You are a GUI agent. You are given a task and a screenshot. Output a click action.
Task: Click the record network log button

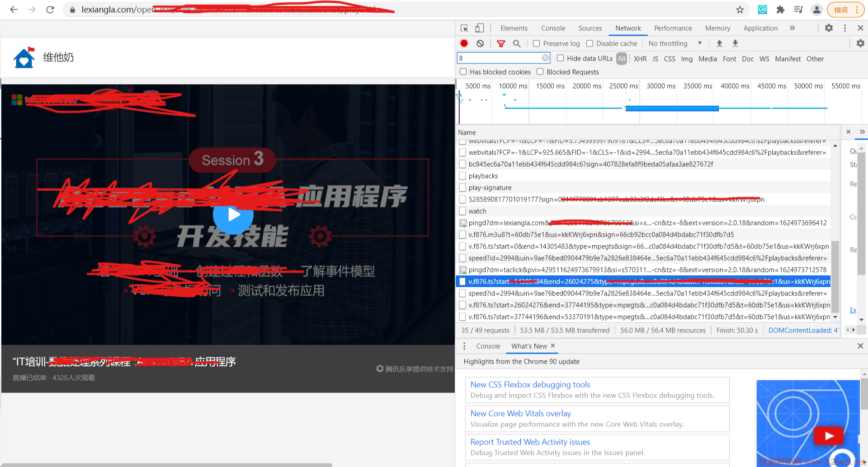click(464, 43)
